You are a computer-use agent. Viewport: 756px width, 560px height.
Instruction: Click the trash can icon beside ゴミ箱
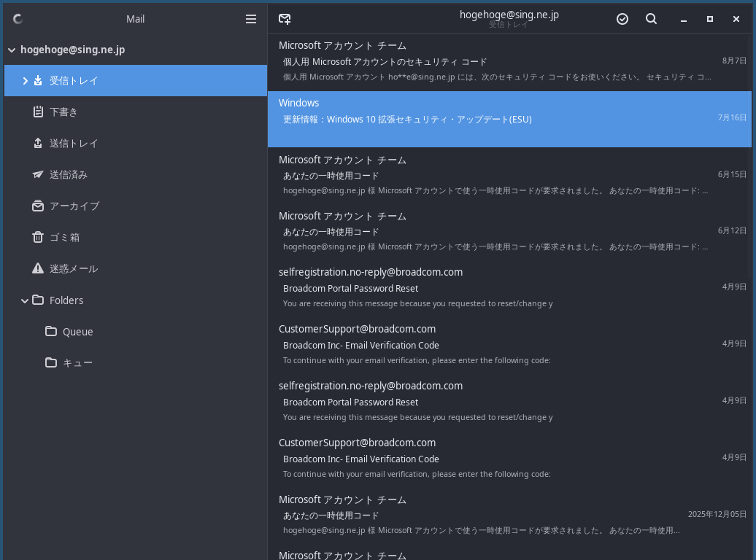pyautogui.click(x=38, y=237)
